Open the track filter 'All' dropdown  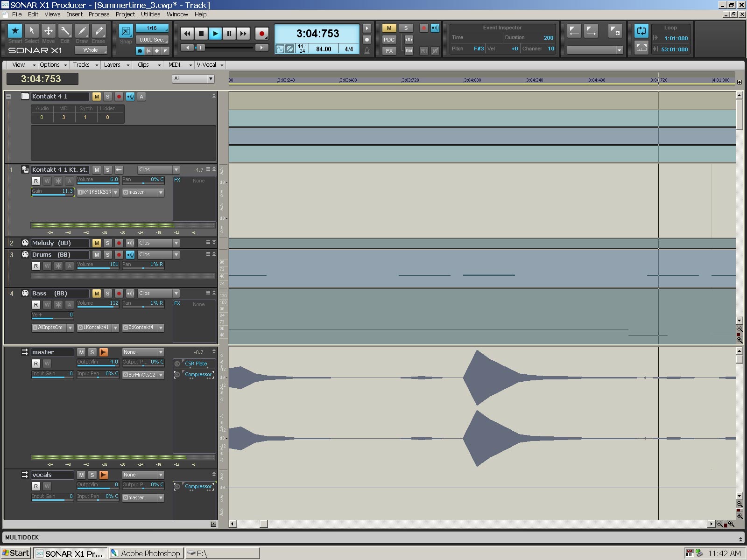pos(193,79)
